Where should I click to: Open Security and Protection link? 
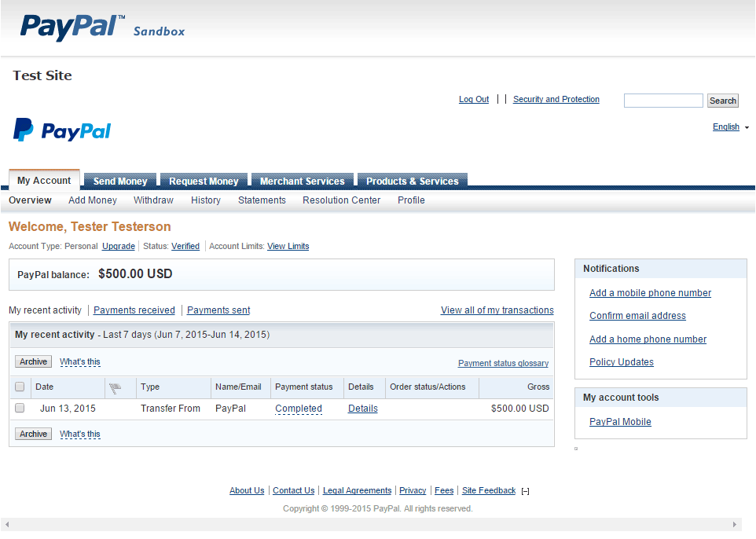[x=556, y=99]
